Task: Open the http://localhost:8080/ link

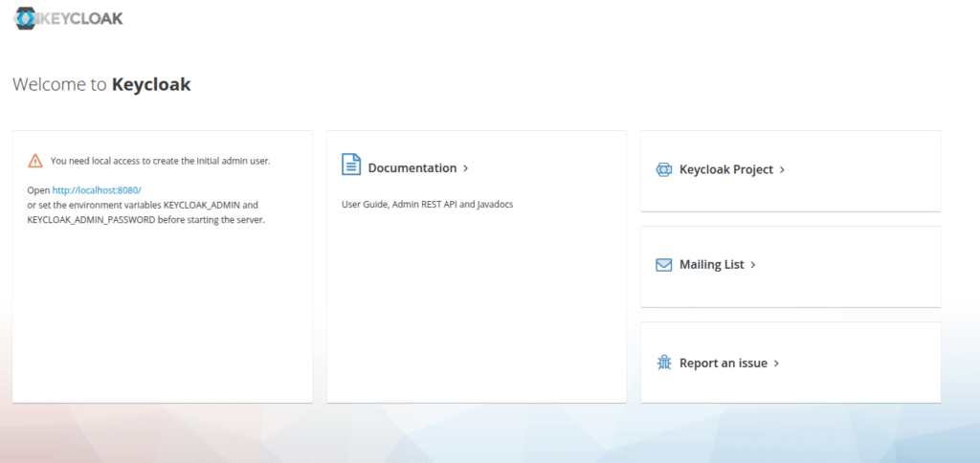Action: point(97,189)
